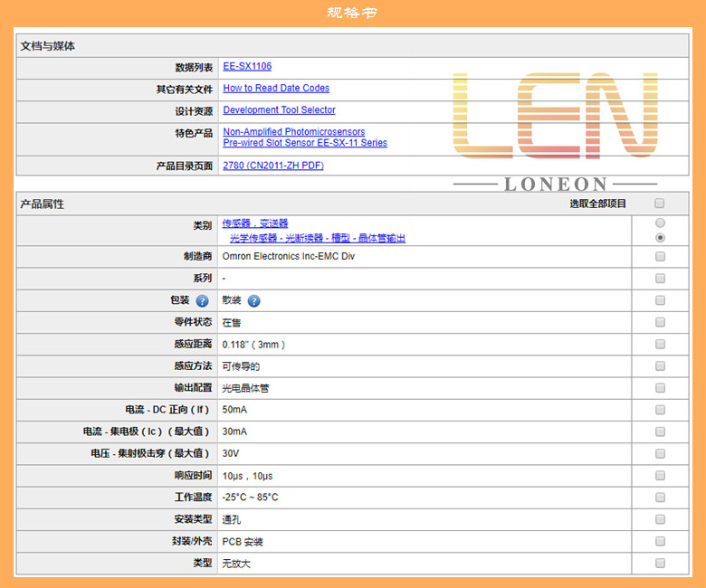Screen dimensions: 706x588
Task: Open 2780 (CN2011-ZH PDF) catalog page link
Action: coord(273,166)
